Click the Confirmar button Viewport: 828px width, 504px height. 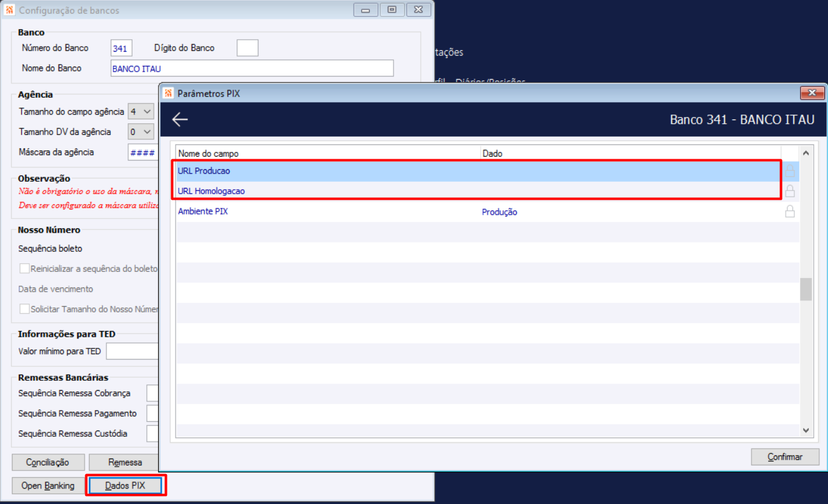click(x=785, y=457)
